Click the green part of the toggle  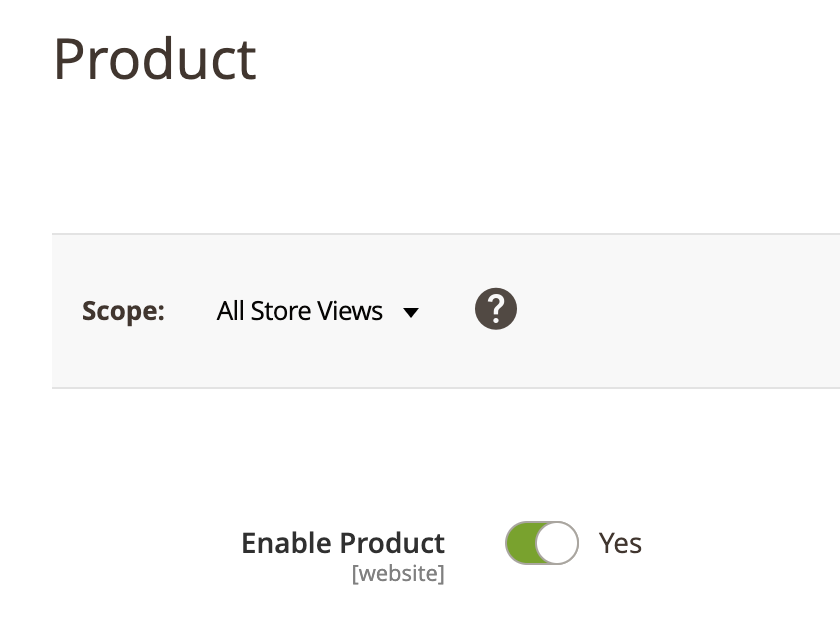point(522,543)
